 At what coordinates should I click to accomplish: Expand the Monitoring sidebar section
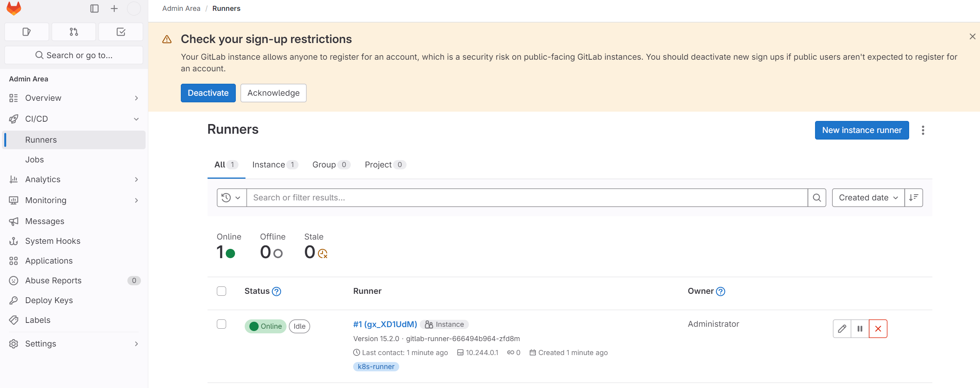tap(74, 200)
